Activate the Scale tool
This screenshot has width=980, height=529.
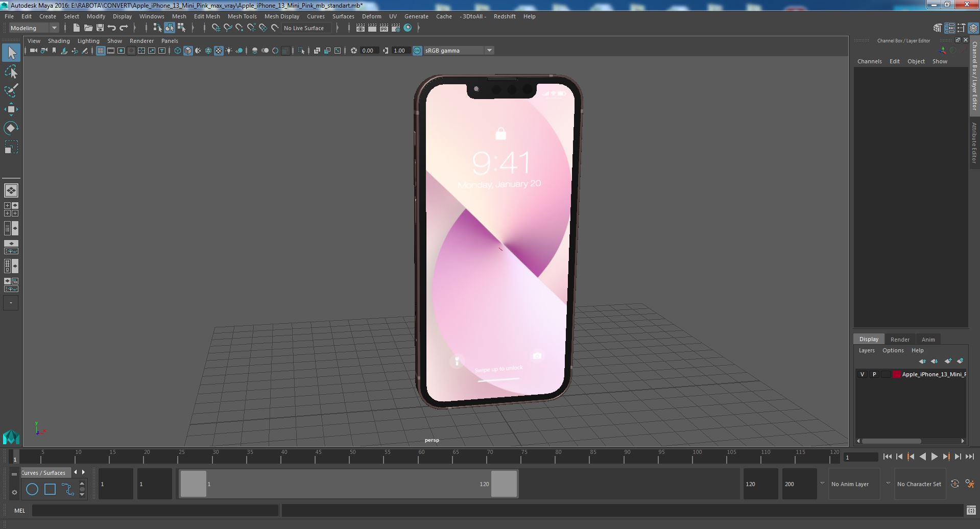11,147
